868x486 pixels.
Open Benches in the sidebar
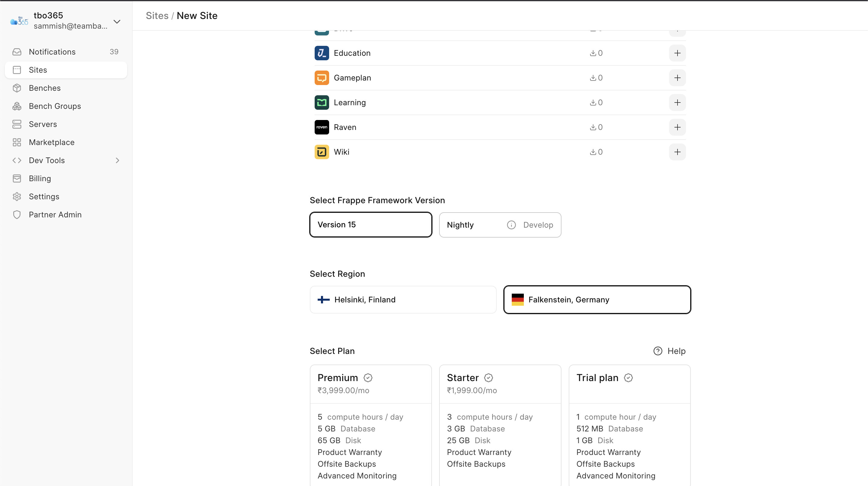pyautogui.click(x=66, y=88)
